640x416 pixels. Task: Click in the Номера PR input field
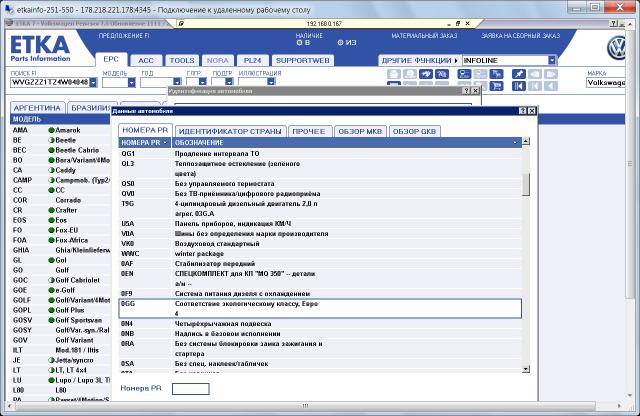(x=191, y=389)
